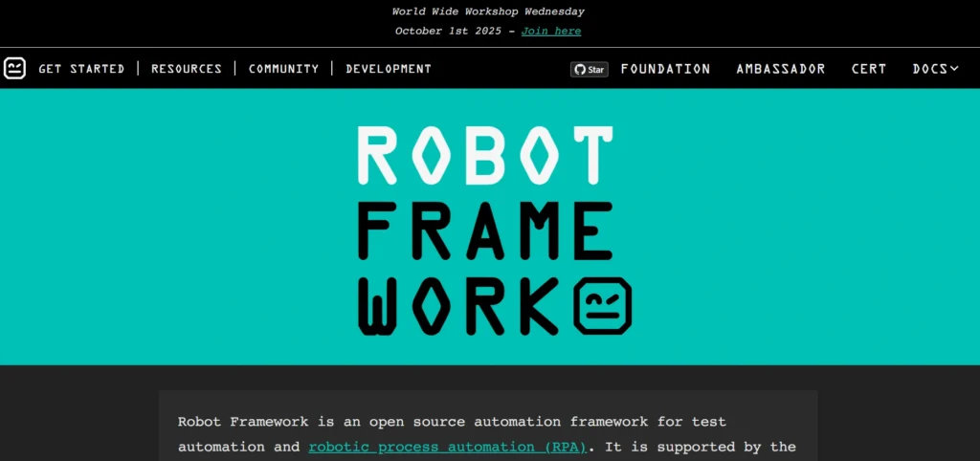Click the large black WORK title word

460,307
